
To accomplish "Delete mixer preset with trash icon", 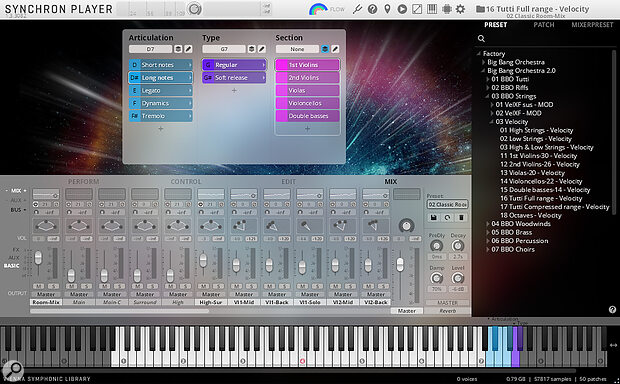I will (461, 218).
